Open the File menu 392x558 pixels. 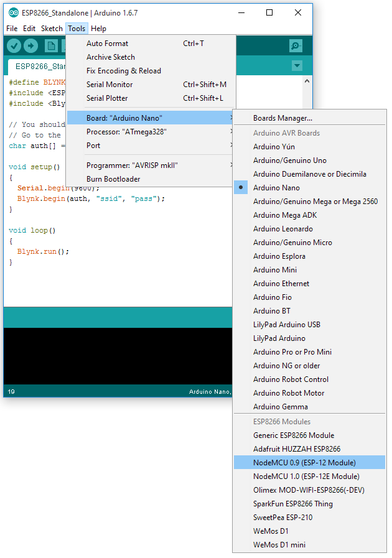pos(12,29)
